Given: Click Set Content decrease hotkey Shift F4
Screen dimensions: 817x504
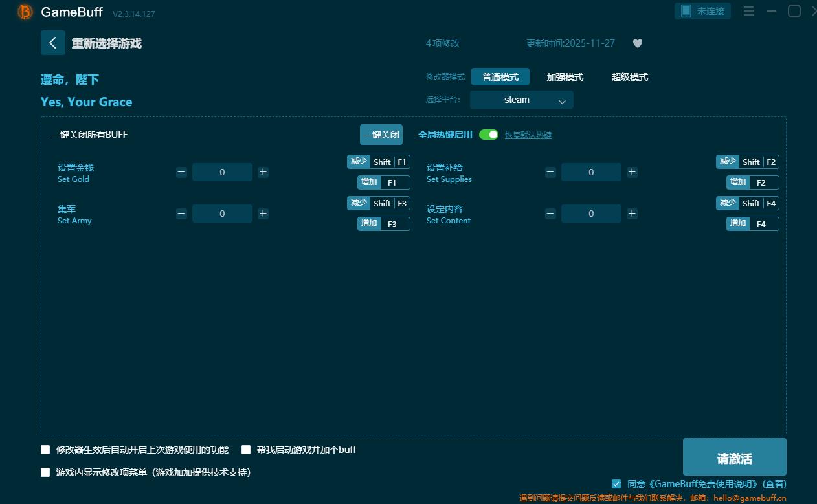Looking at the screenshot, I should [748, 203].
